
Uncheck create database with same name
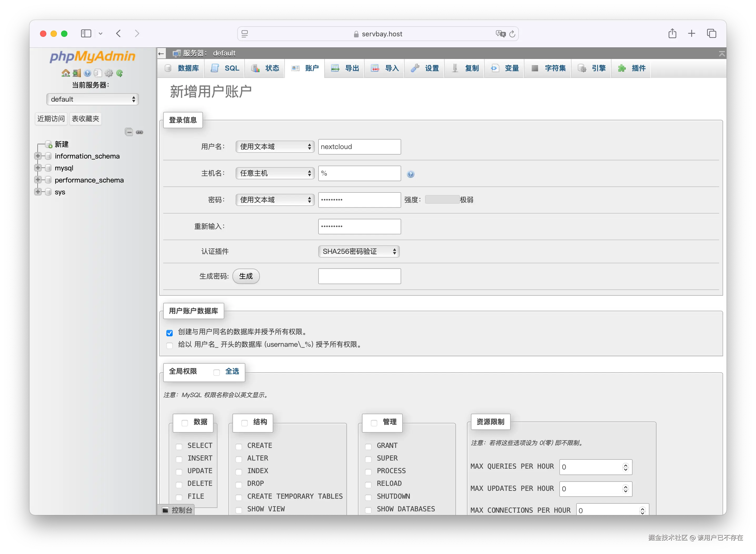170,333
